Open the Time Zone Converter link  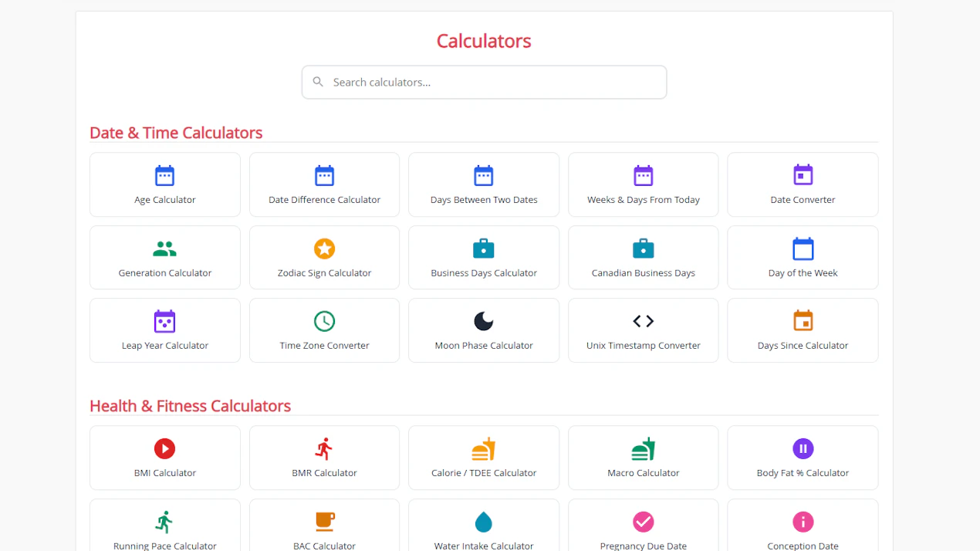click(324, 330)
